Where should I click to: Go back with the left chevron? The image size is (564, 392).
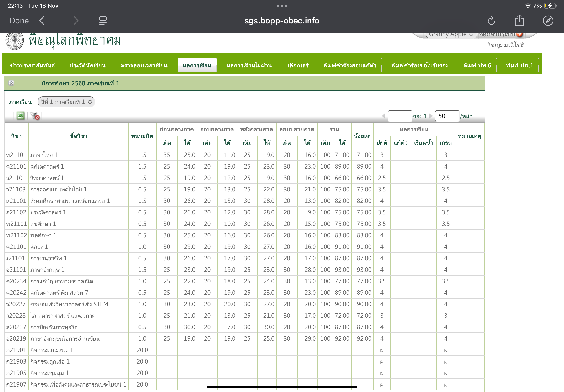42,21
